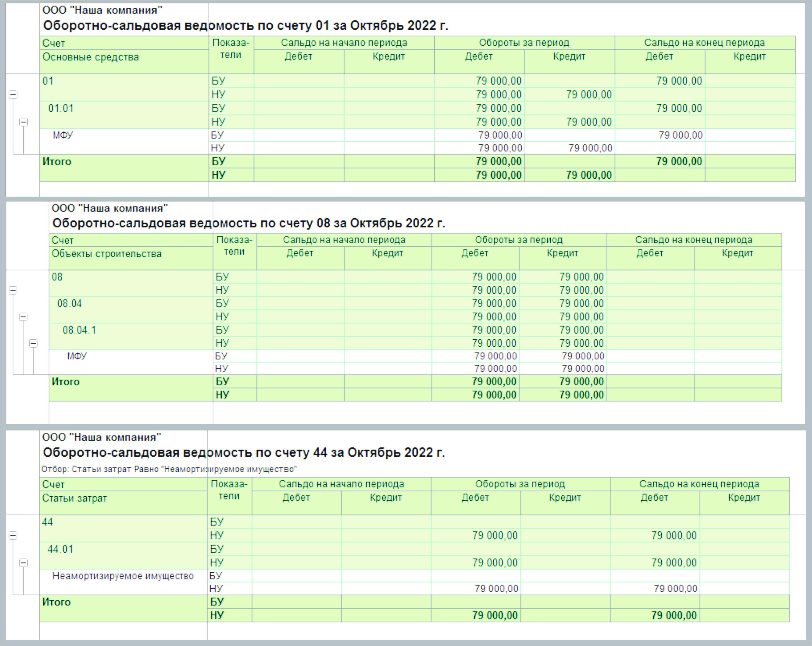
Task: Select Неамортизируемое имущество row
Action: 124,582
